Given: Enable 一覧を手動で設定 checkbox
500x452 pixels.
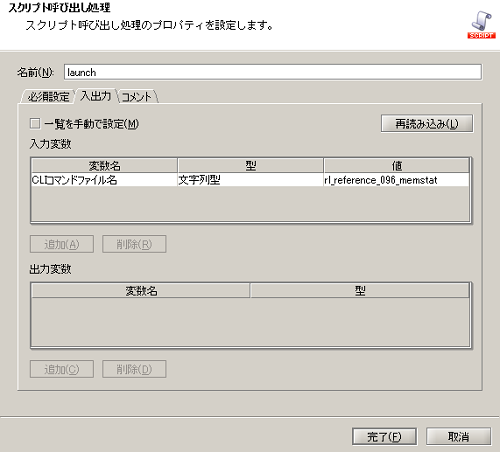Looking at the screenshot, I should (x=35, y=124).
